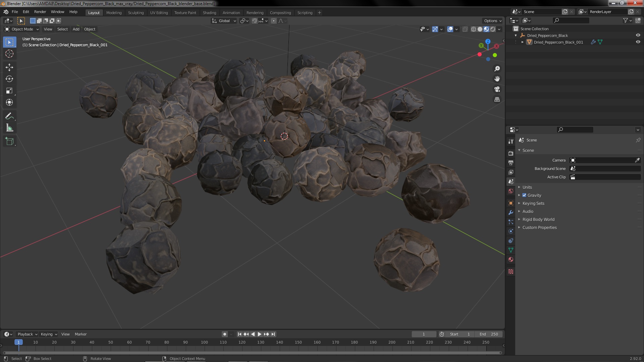This screenshot has width=644, height=362.
Task: Open the Tool properties tab
Action: pyautogui.click(x=511, y=141)
